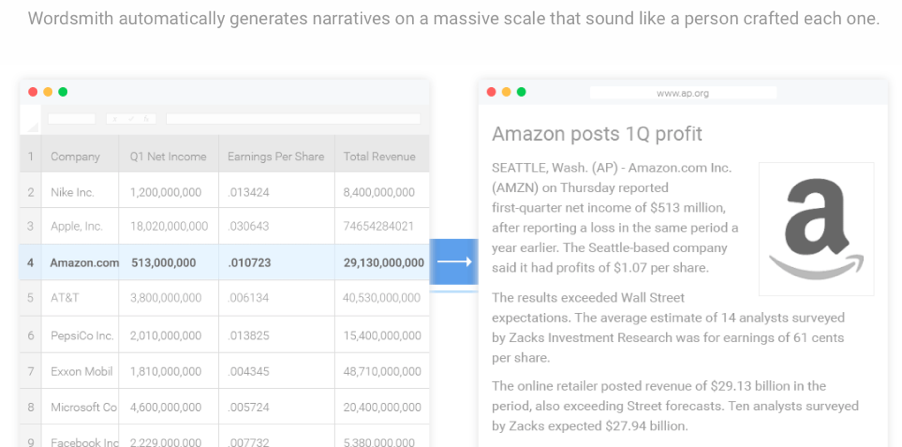Select the Apple, Inc. cell
Image resolution: width=902 pixels, height=447 pixels.
(x=80, y=226)
